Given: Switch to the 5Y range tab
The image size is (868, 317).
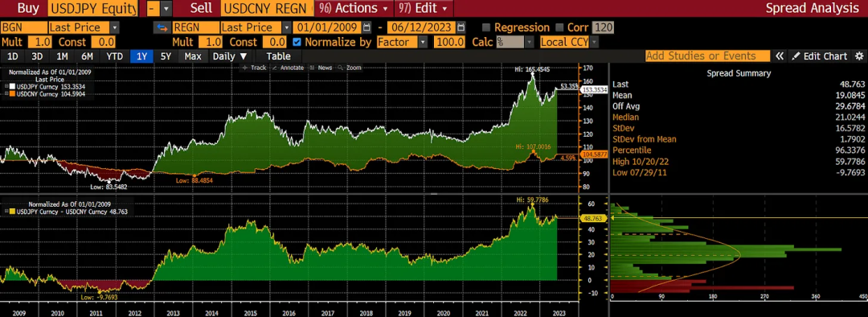Looking at the screenshot, I should point(166,56).
